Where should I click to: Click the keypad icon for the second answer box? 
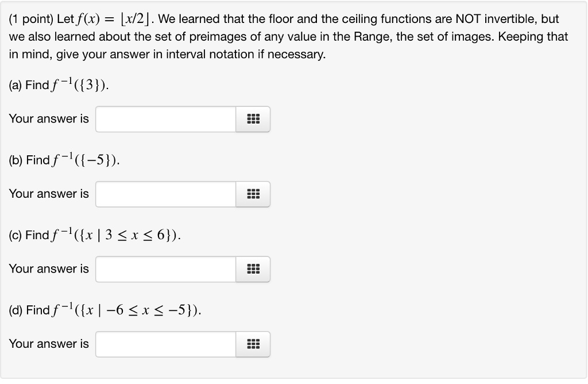[x=253, y=194]
